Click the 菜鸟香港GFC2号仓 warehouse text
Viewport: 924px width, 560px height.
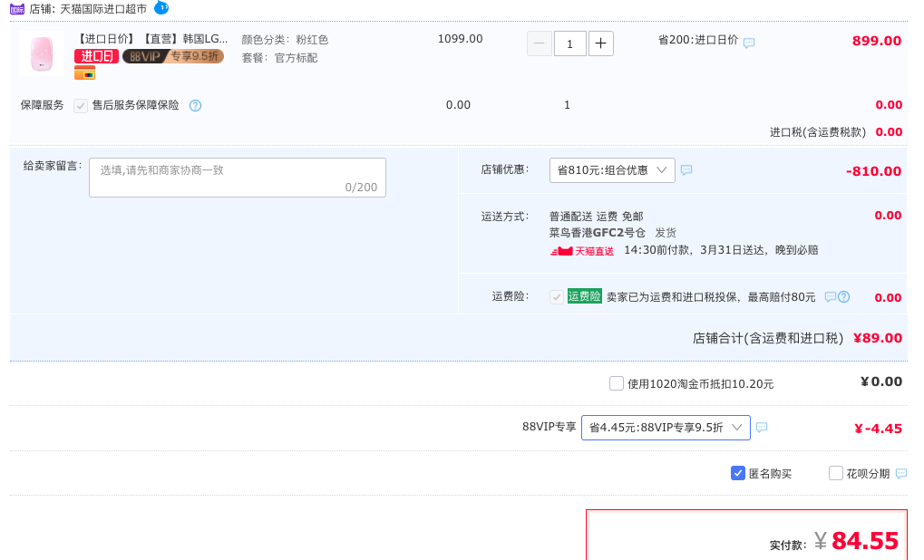598,233
